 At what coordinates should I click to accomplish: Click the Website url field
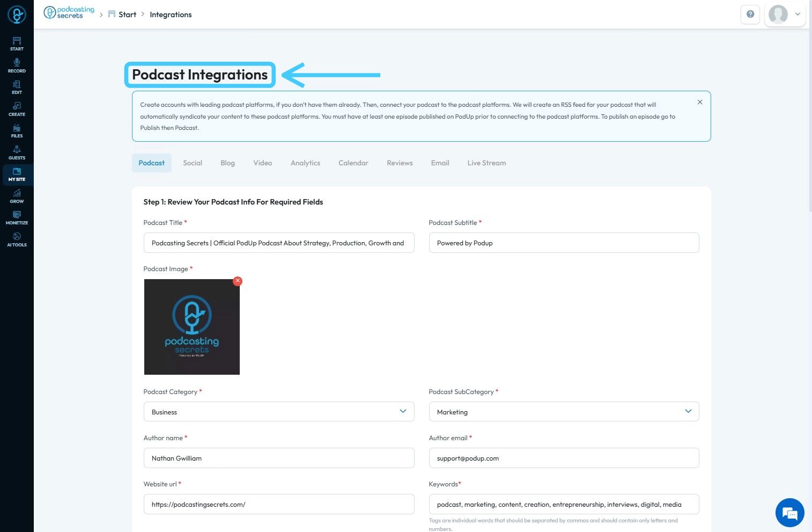(x=279, y=504)
